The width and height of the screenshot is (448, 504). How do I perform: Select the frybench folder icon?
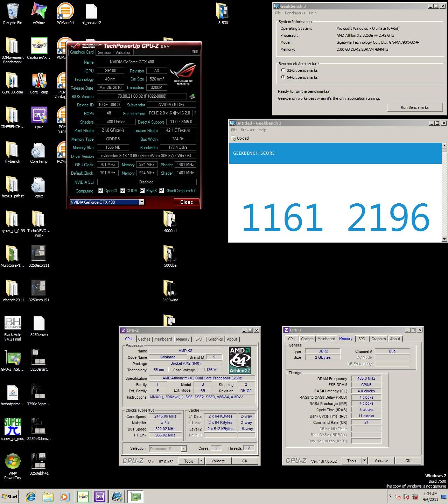[13, 152]
